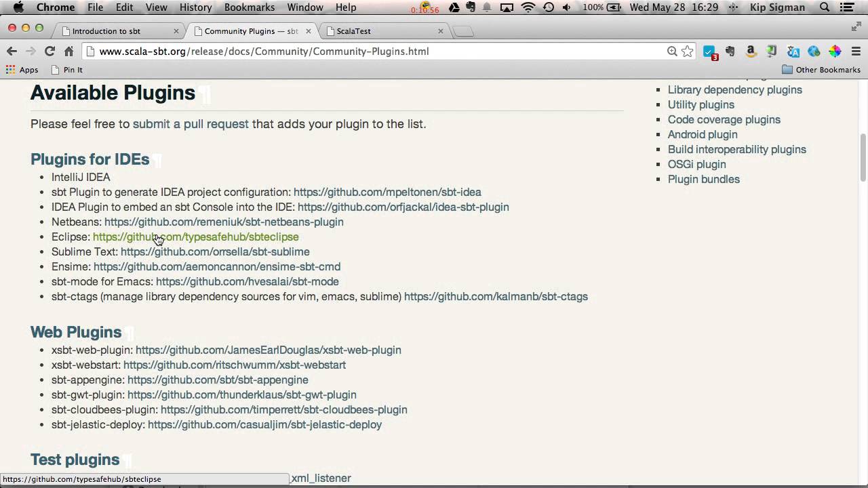Open the Apple menu

[18, 7]
